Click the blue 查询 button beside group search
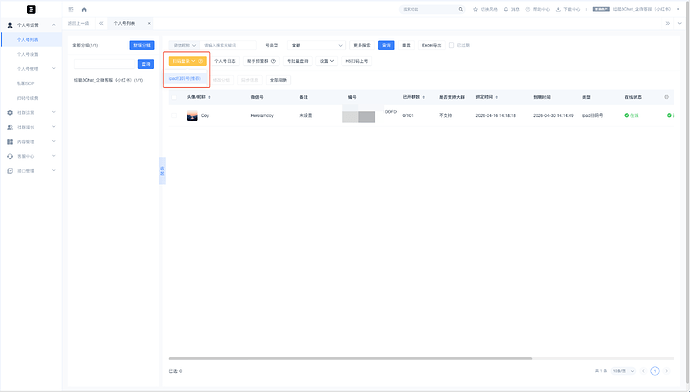This screenshot has width=690, height=392. (146, 64)
